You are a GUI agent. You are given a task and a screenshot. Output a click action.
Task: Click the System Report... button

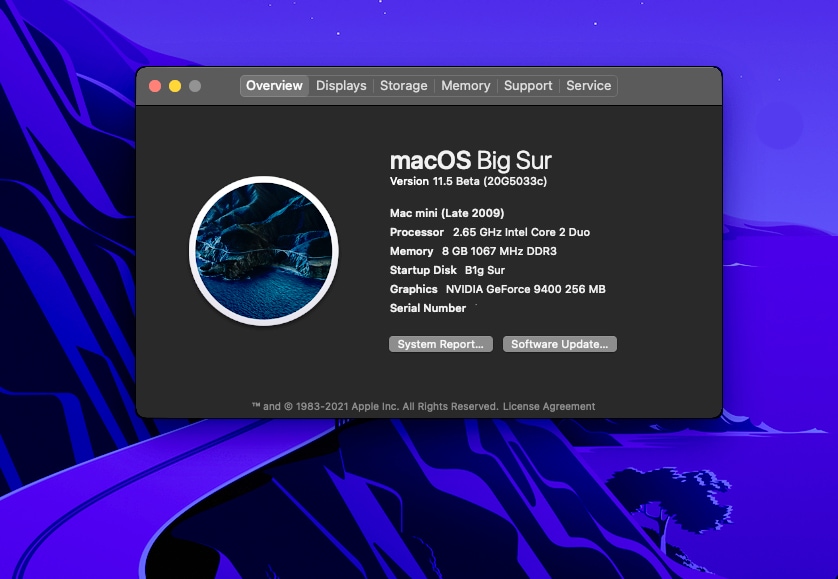[441, 344]
